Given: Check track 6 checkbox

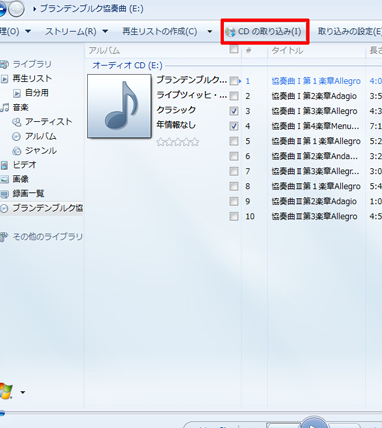Looking at the screenshot, I should [234, 156].
